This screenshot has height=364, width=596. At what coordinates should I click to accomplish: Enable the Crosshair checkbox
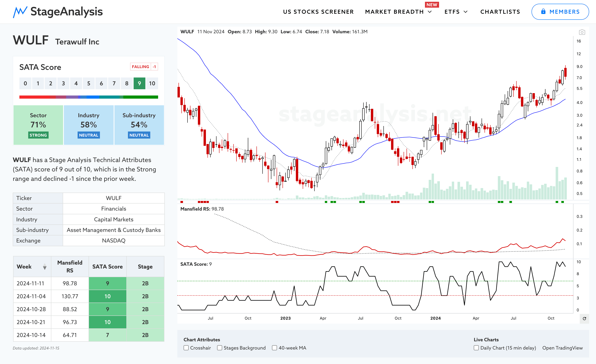click(186, 348)
